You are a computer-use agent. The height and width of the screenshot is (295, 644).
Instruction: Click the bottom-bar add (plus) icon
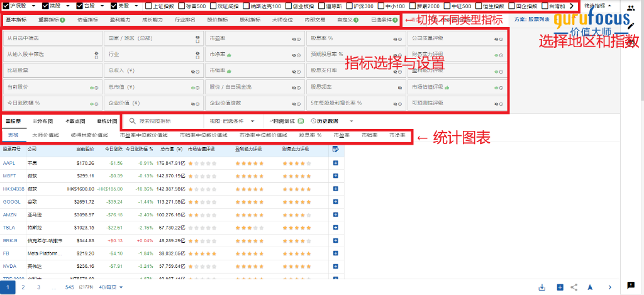pyautogui.click(x=560, y=287)
